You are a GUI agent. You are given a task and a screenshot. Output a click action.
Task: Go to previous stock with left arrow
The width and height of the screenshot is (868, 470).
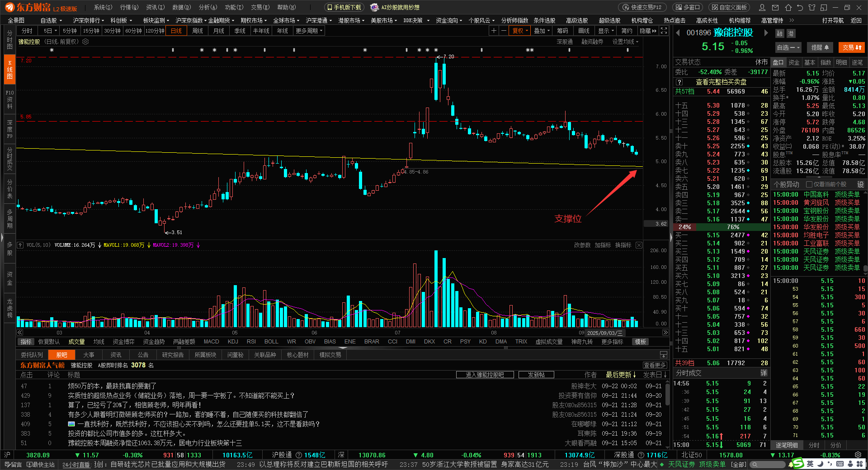678,33
